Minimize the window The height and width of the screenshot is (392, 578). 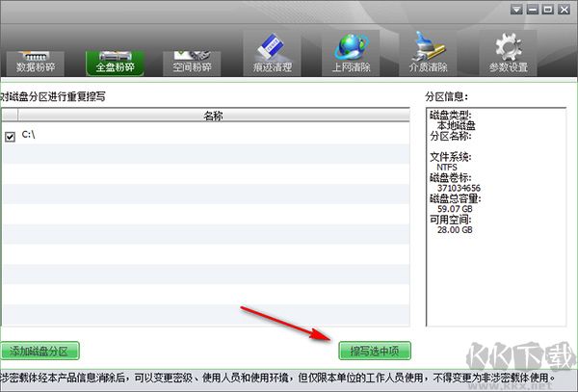[533, 10]
